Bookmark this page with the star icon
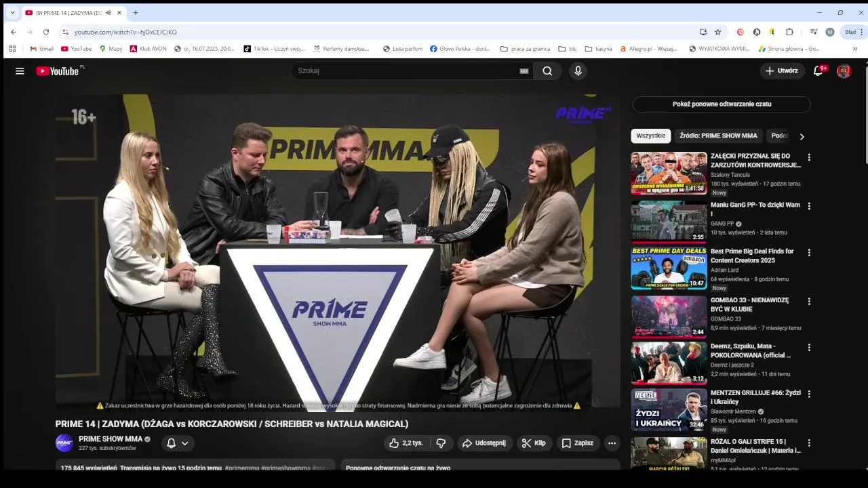 [x=717, y=32]
